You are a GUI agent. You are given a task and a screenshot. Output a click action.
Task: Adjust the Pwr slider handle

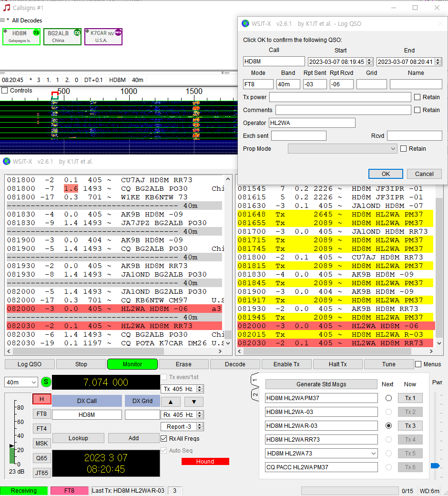[435, 465]
